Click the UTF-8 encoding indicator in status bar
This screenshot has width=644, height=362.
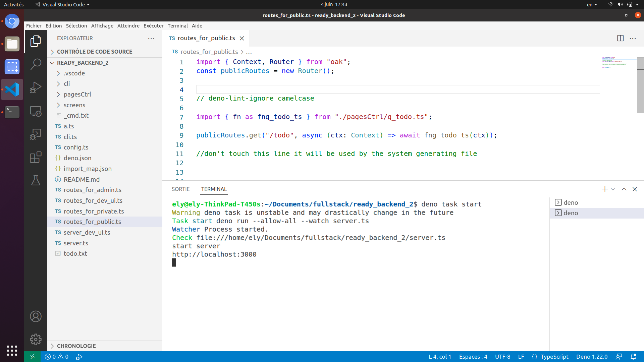tap(503, 357)
